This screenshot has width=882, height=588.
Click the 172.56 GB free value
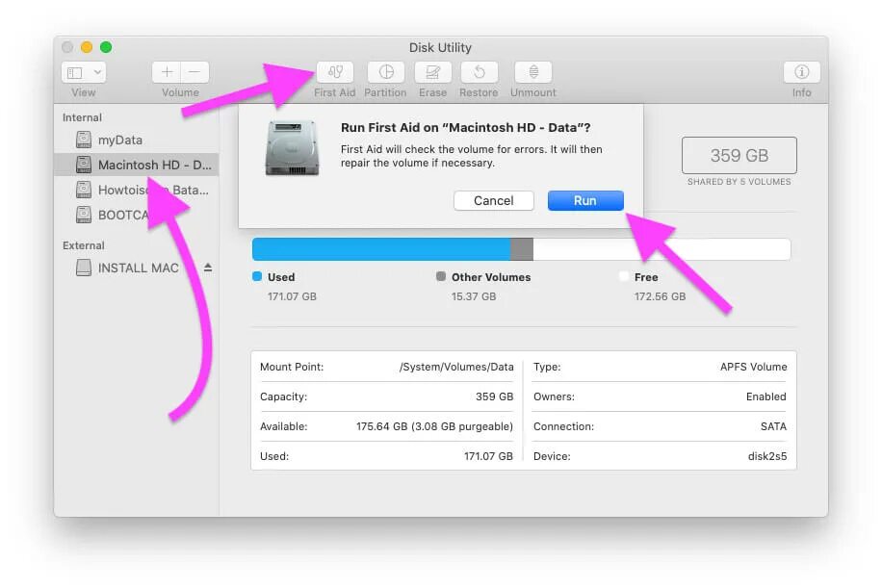point(660,296)
